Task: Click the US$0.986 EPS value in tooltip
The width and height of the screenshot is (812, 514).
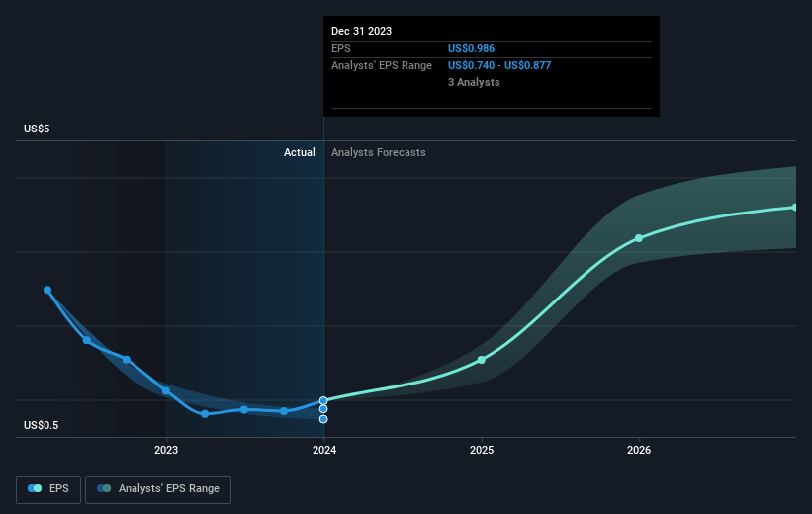Action: 471,48
